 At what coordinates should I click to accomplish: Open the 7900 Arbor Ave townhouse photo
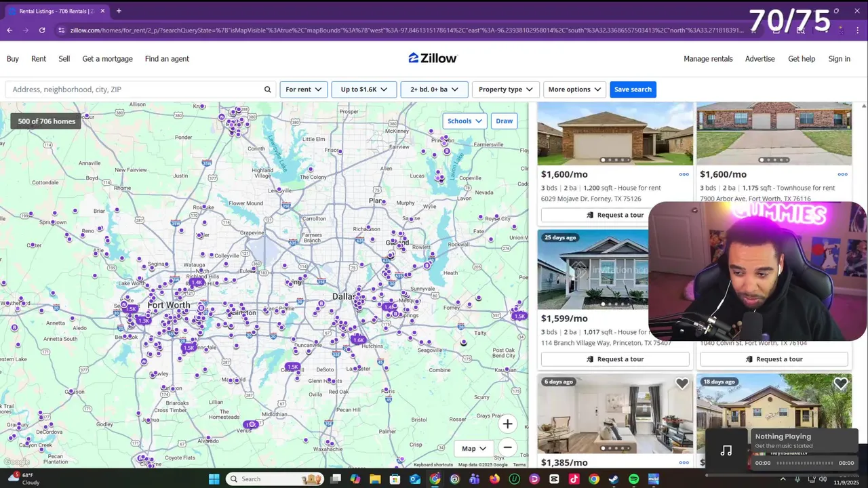coord(774,134)
